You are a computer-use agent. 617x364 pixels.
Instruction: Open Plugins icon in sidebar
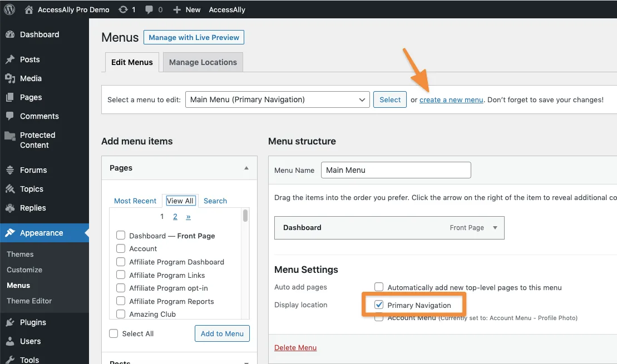10,322
